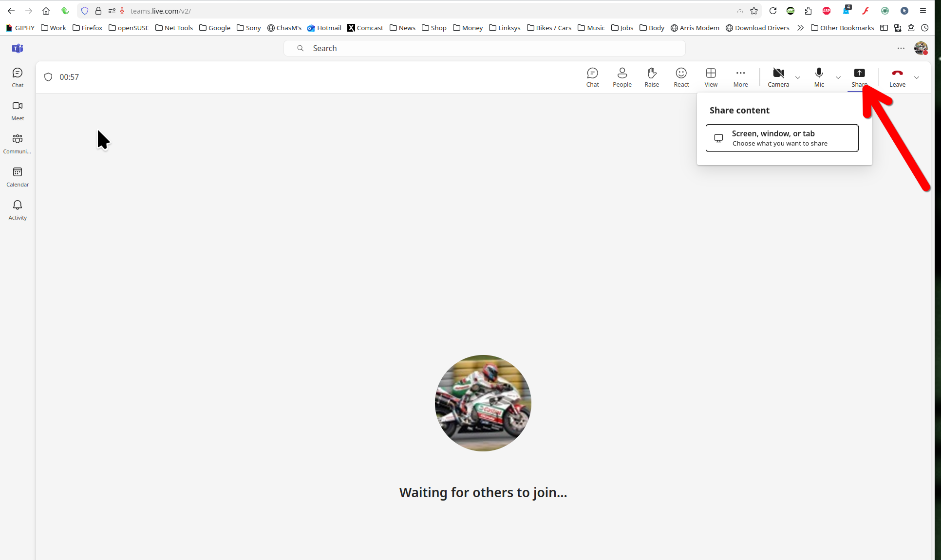
Task: Turn on the Camera
Action: [x=778, y=77]
